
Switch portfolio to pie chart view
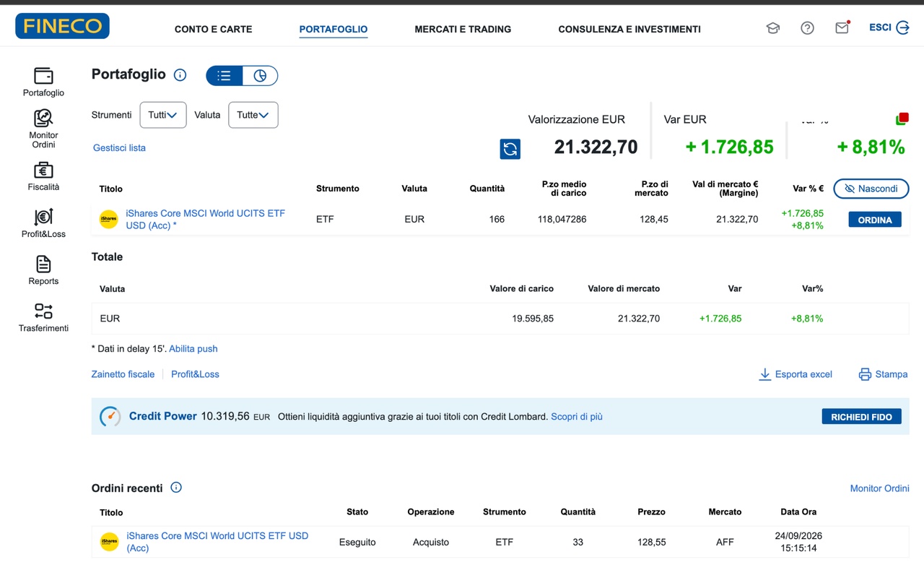(260, 75)
